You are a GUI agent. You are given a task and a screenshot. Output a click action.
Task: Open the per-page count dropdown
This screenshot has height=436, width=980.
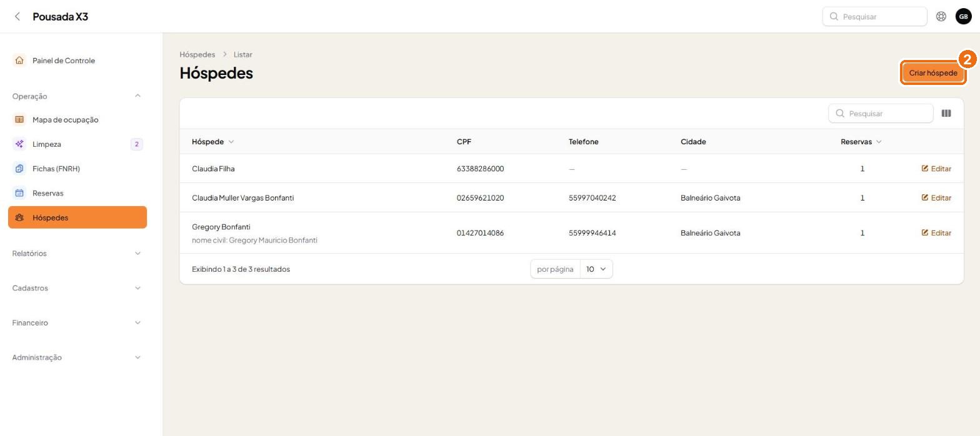click(596, 269)
